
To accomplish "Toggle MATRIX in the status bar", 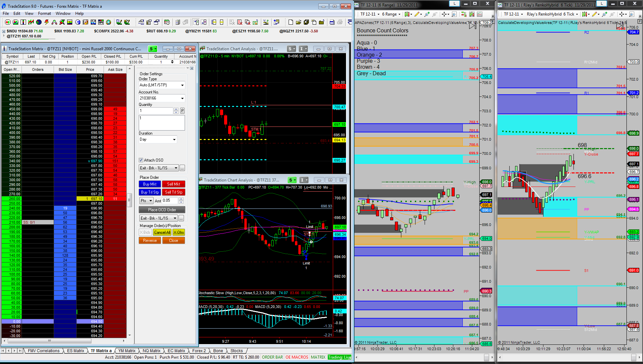I will [x=318, y=357].
